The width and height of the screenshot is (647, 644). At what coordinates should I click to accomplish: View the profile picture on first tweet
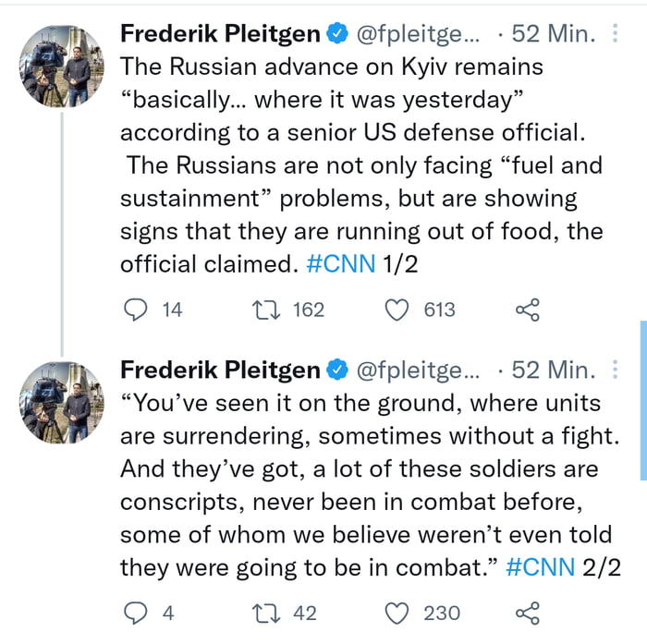63,67
